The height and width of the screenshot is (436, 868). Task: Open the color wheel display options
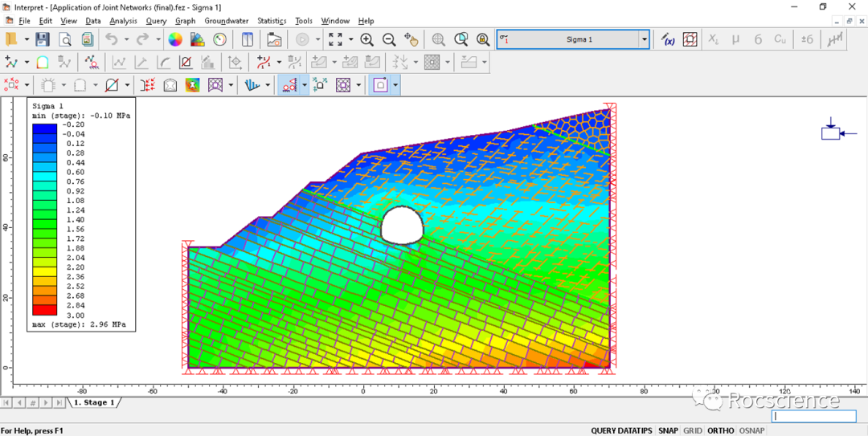175,39
